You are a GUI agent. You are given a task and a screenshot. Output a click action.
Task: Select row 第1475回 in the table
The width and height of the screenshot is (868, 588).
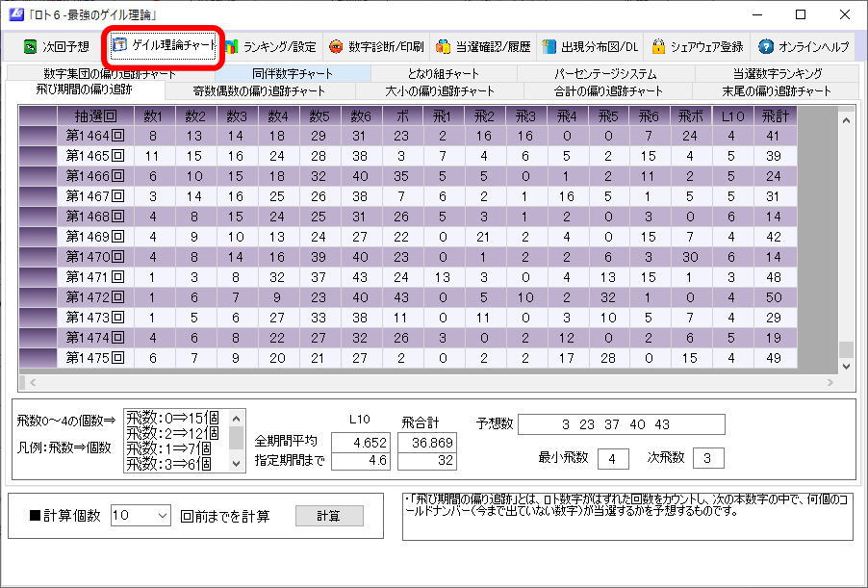94,358
